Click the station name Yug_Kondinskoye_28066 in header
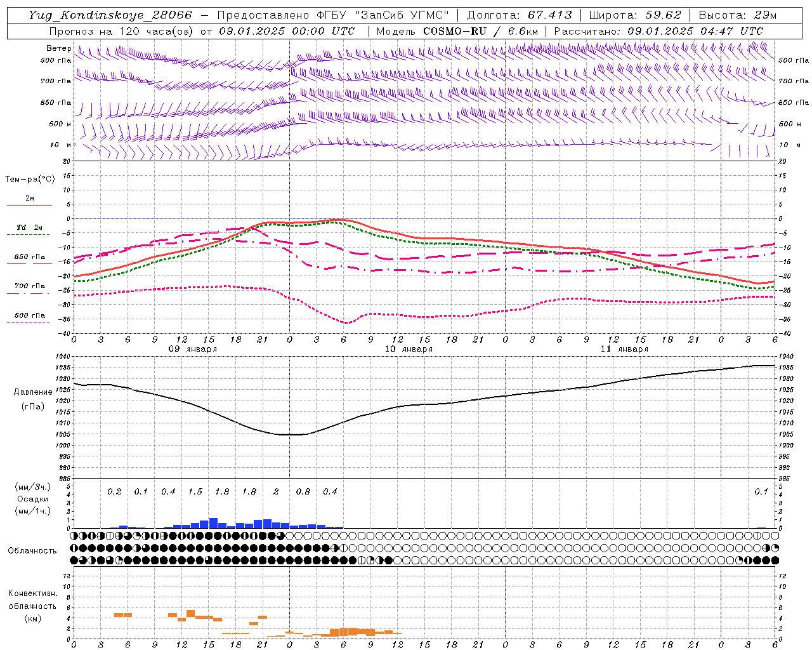 tap(110, 15)
